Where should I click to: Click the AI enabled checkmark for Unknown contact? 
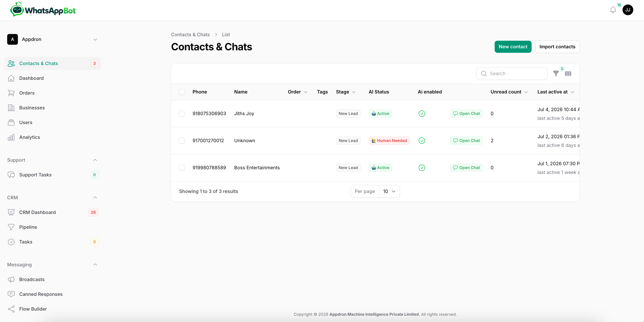(422, 140)
